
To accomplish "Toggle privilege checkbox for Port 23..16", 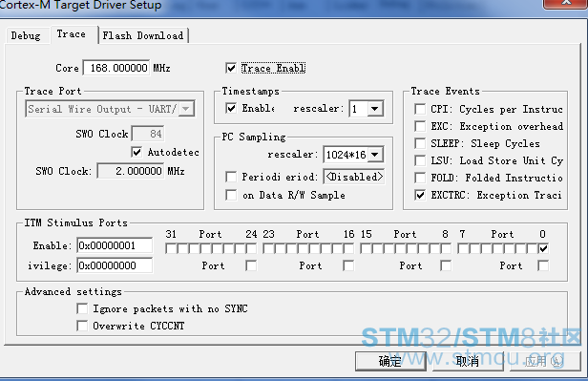I will point(348,265).
